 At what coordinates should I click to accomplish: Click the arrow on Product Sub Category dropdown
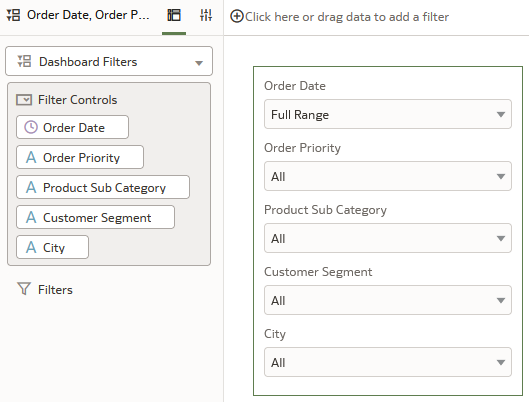(501, 239)
